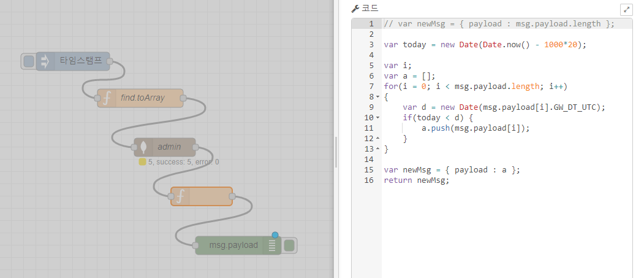Click the 'var a = [];' code line
The height and width of the screenshot is (278, 644).
click(x=409, y=75)
